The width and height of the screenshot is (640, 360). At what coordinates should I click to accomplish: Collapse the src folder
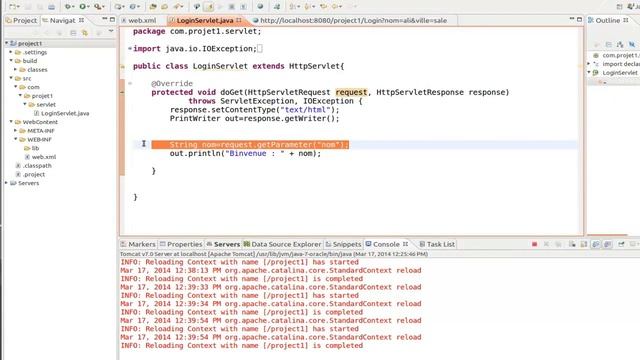[11, 78]
